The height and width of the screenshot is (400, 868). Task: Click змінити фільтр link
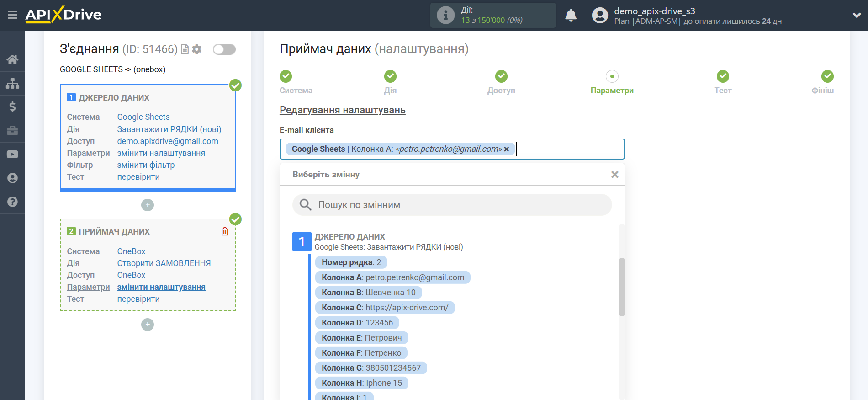click(x=146, y=165)
